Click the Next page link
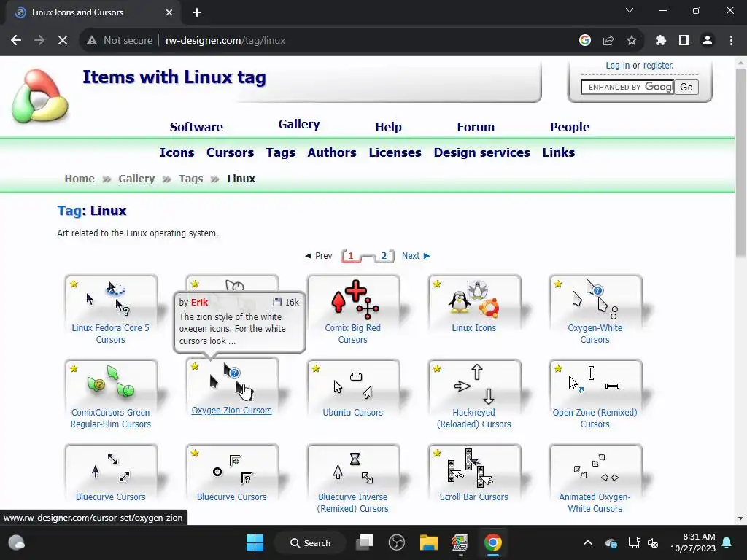This screenshot has height=560, width=747. (415, 256)
